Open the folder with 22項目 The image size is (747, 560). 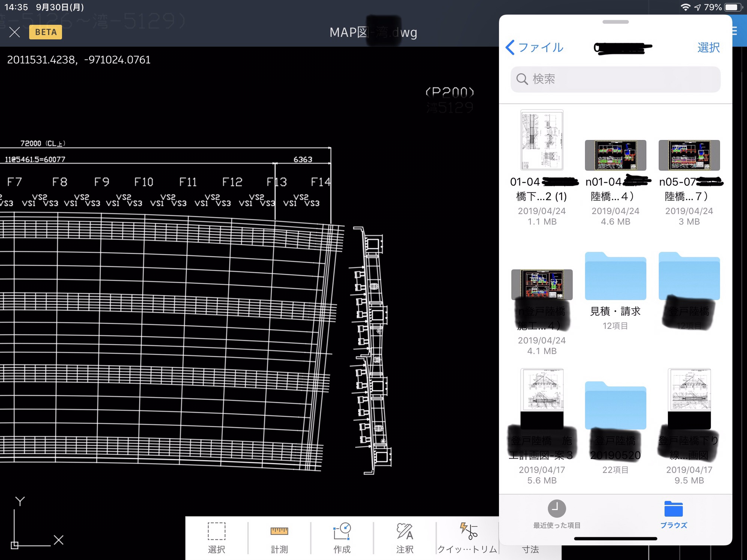[x=616, y=405]
